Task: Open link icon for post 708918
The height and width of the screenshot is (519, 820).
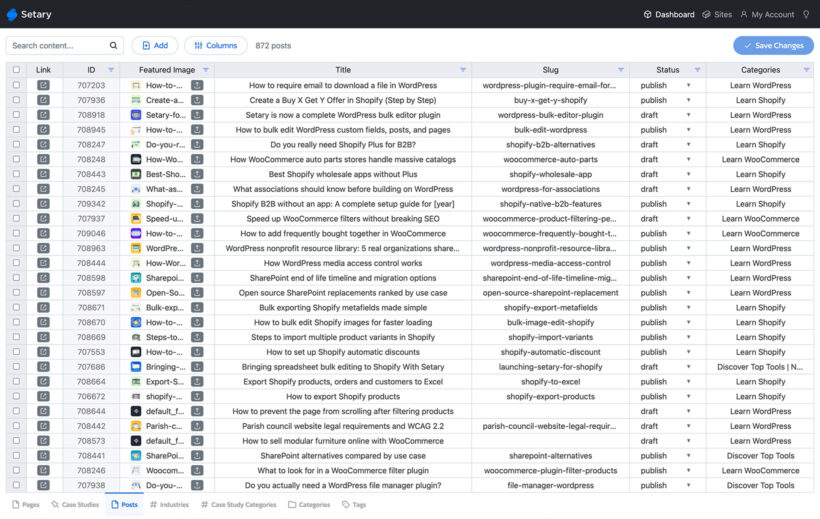Action: tap(43, 115)
